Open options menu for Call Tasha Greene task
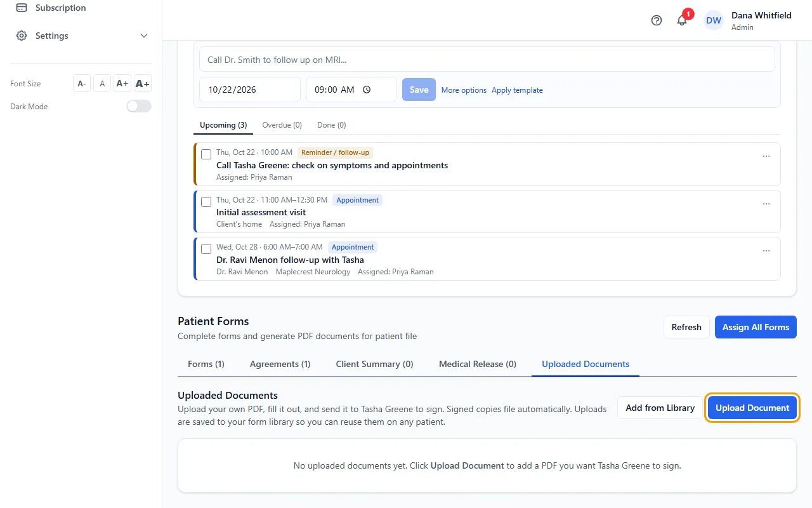The height and width of the screenshot is (508, 812). (x=766, y=156)
